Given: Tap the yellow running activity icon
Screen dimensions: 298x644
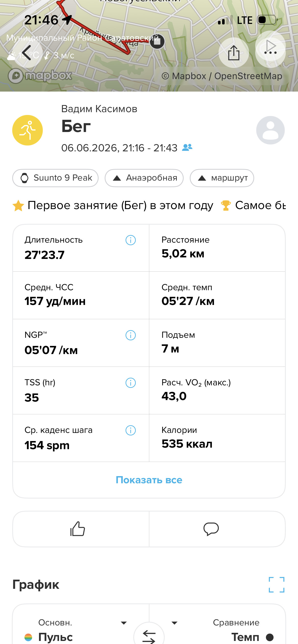Looking at the screenshot, I should tap(28, 130).
